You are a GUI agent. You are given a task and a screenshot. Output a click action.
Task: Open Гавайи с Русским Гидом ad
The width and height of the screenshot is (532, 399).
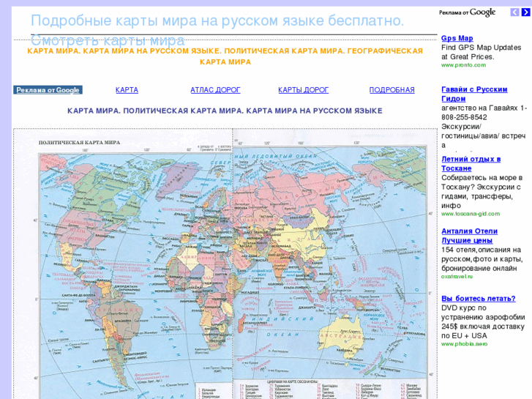[474, 94]
